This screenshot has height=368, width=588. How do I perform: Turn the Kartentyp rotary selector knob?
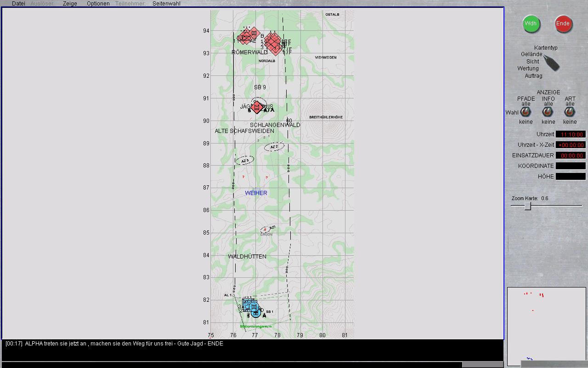[552, 63]
